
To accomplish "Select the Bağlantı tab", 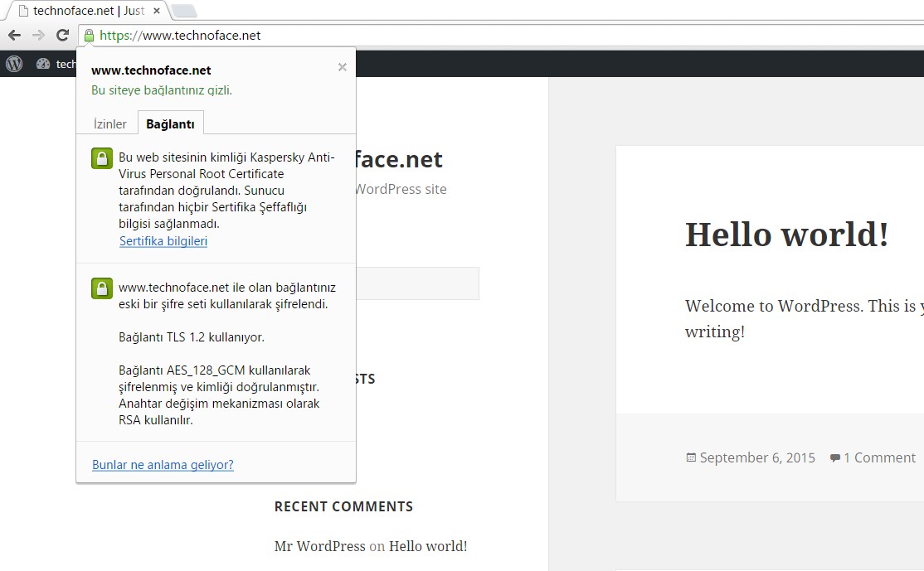I will coord(170,123).
